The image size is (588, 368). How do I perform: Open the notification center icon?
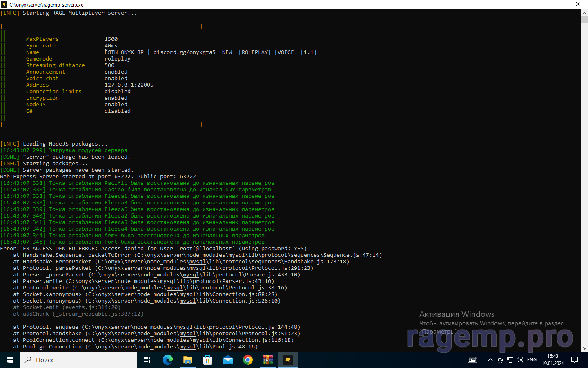click(575, 360)
